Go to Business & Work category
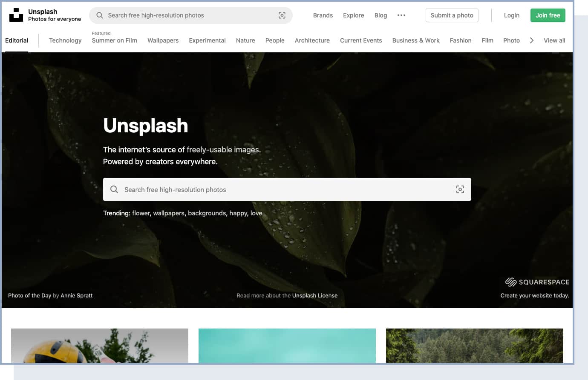 pyautogui.click(x=416, y=40)
